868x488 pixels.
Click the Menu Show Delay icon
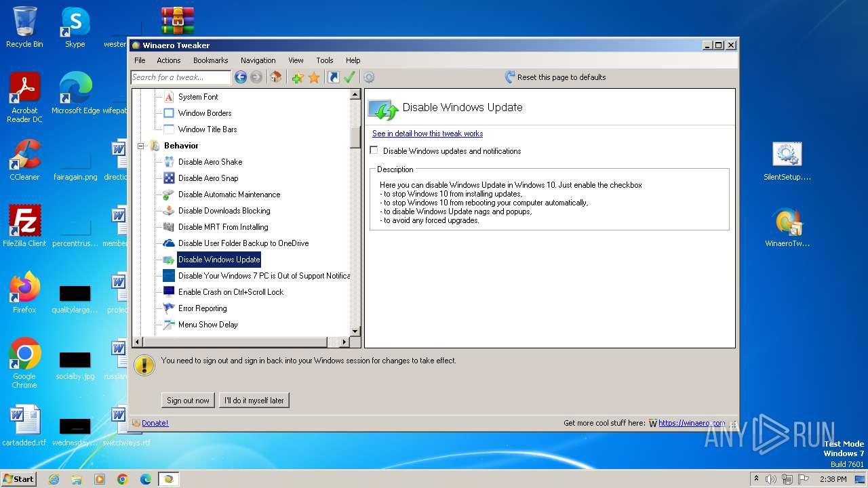(169, 325)
